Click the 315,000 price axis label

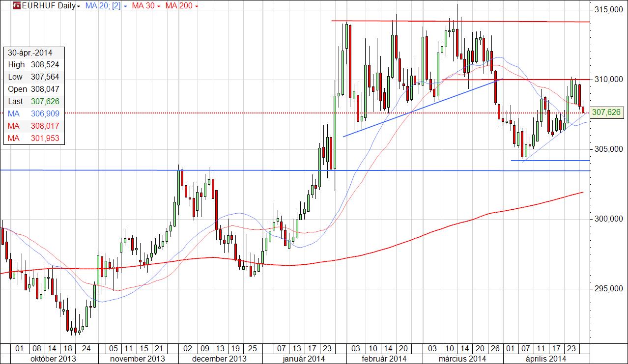click(610, 10)
